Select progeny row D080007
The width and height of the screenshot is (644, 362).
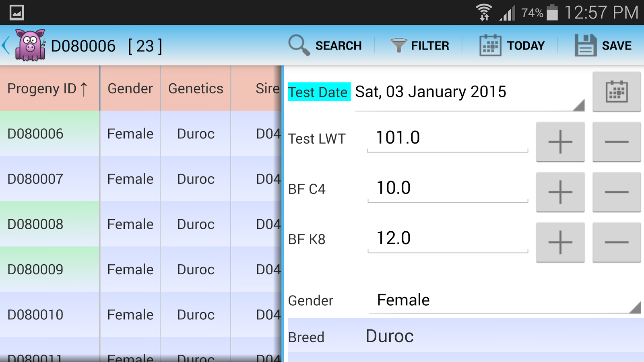[x=50, y=179]
